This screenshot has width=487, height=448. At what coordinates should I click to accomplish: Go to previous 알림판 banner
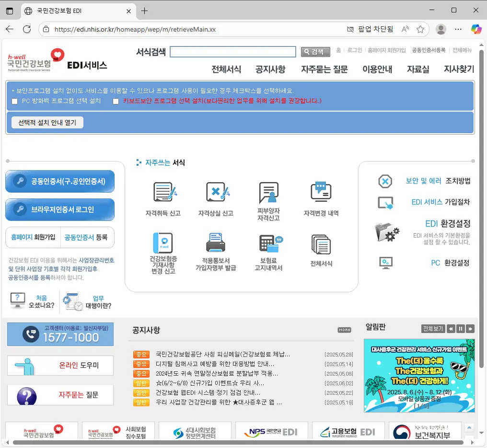coord(451,329)
